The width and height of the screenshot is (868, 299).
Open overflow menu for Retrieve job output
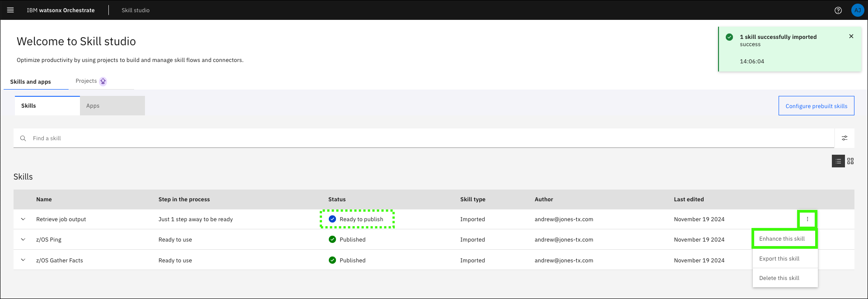(807, 219)
